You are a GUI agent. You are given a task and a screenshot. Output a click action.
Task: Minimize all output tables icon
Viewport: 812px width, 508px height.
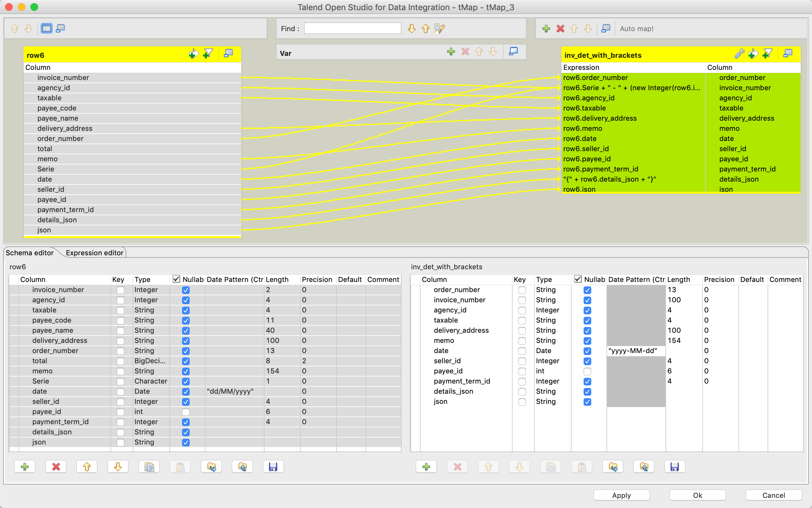tap(606, 29)
